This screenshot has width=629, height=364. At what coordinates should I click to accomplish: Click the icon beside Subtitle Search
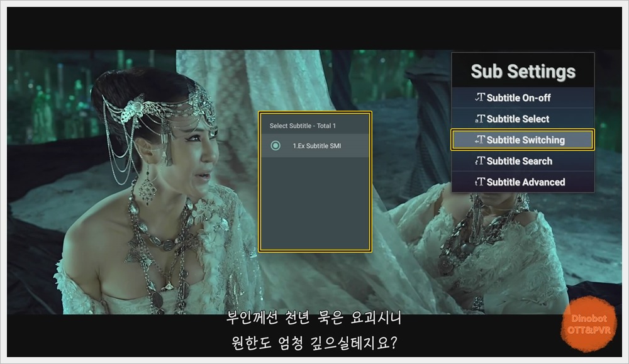click(480, 161)
